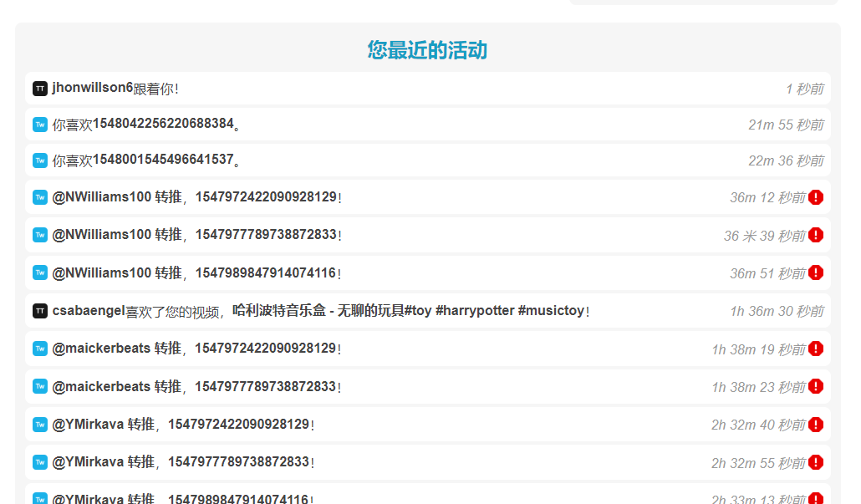
Task: Open @NWilliams100's retweet 1547989847914074116
Action: [266, 272]
